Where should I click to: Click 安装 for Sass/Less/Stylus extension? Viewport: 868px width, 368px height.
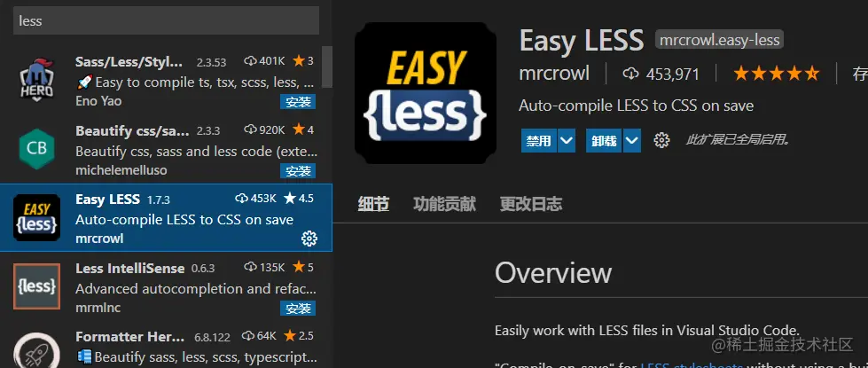(298, 102)
